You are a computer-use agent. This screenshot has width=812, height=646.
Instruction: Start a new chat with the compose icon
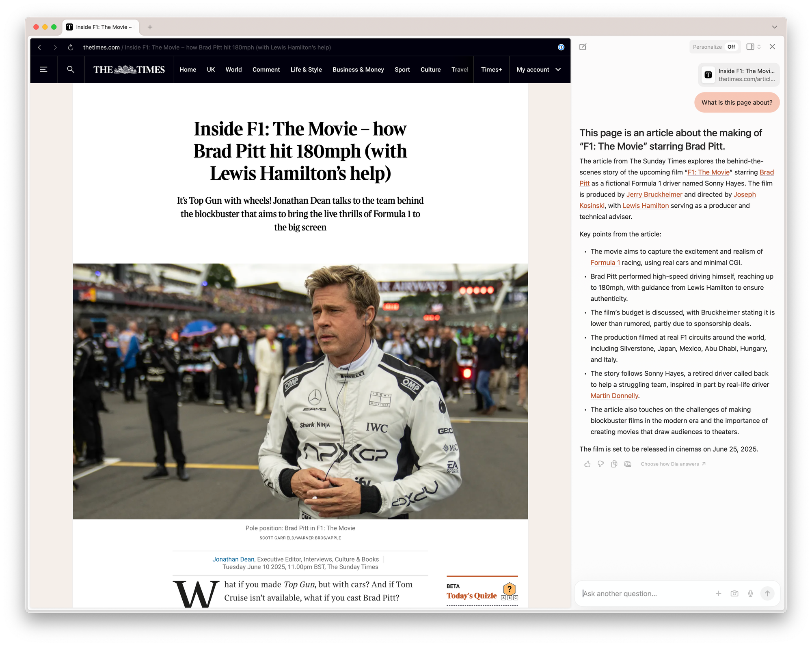click(583, 47)
